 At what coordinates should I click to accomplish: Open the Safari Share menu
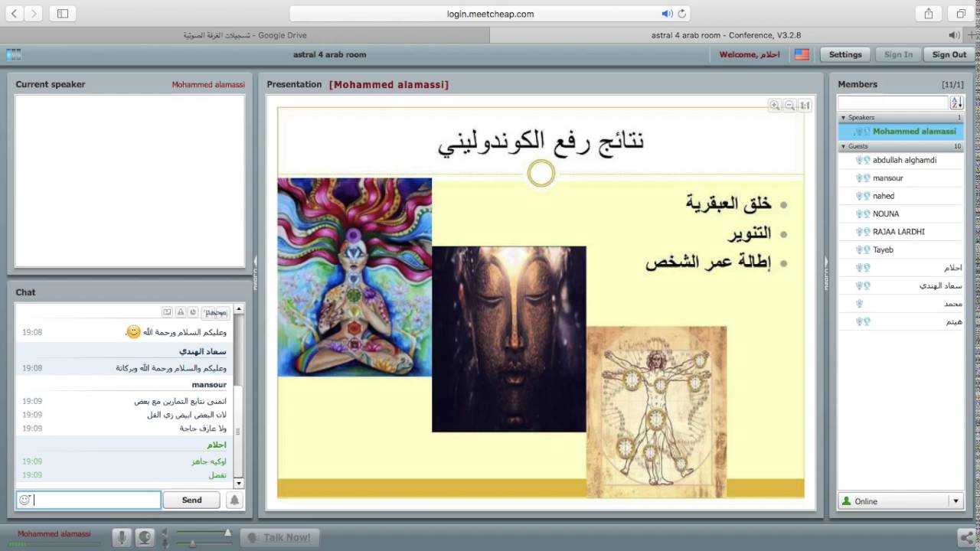point(929,14)
